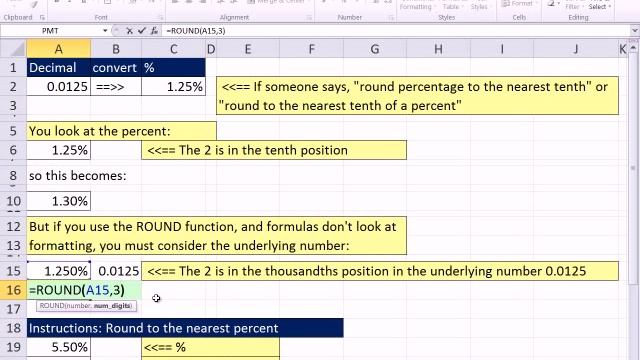Select column C header

pyautogui.click(x=173, y=49)
